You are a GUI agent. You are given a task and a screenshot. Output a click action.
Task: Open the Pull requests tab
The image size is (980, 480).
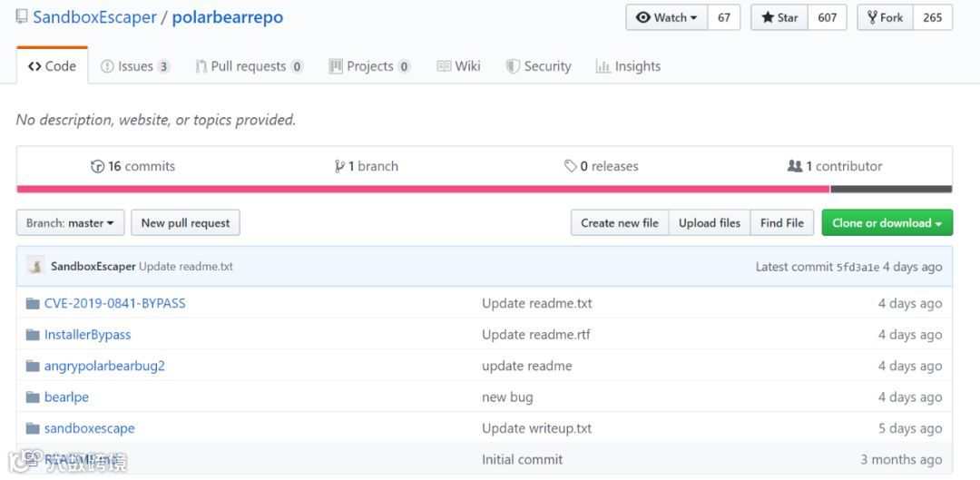(x=248, y=66)
